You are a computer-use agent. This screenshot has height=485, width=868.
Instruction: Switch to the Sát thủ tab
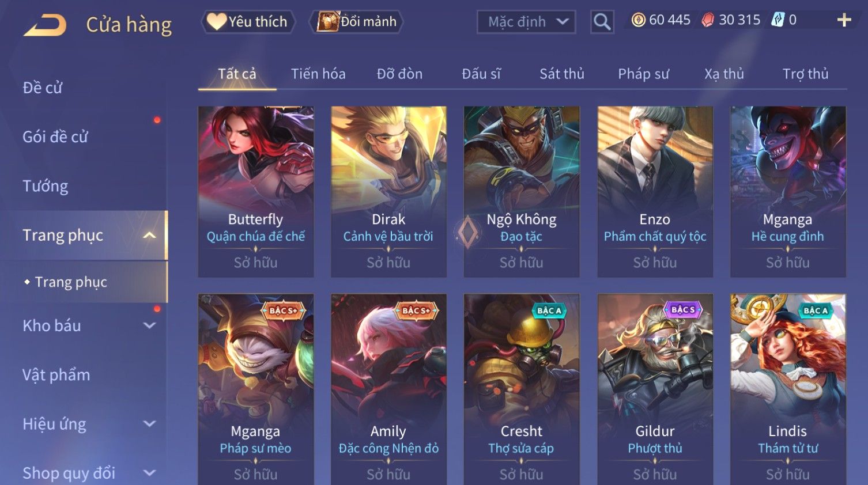click(x=562, y=74)
